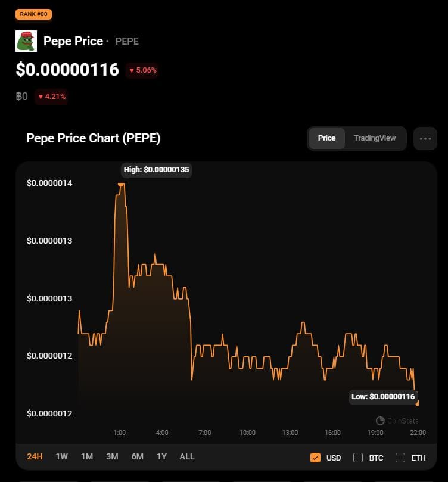Click the orange RANK #80 badge
Screen dimensions: 448x482
pyautogui.click(x=33, y=13)
